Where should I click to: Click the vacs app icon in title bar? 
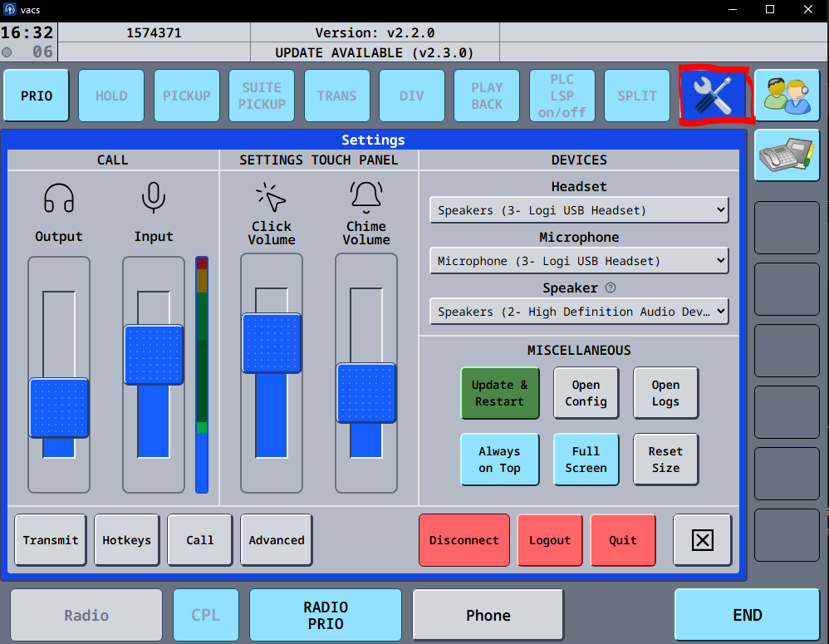9,9
